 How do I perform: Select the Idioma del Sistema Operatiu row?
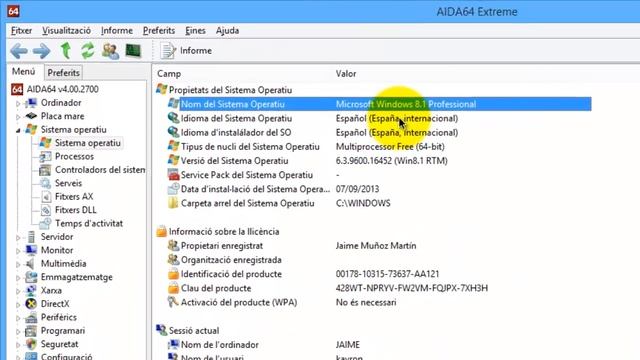click(x=380, y=118)
